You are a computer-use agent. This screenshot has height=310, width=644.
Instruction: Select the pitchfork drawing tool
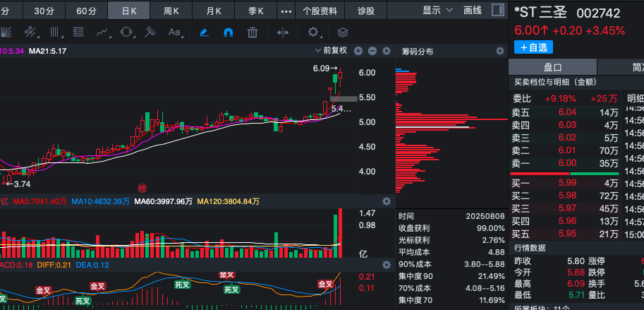[150, 32]
